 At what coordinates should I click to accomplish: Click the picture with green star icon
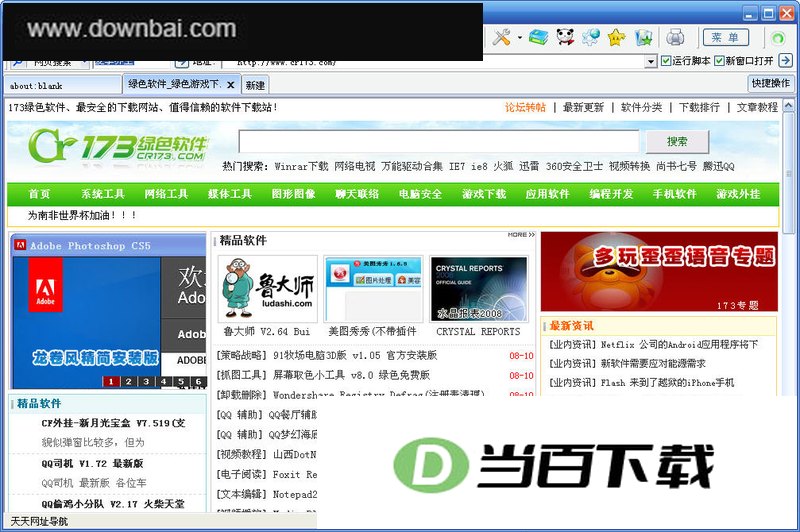coord(644,37)
